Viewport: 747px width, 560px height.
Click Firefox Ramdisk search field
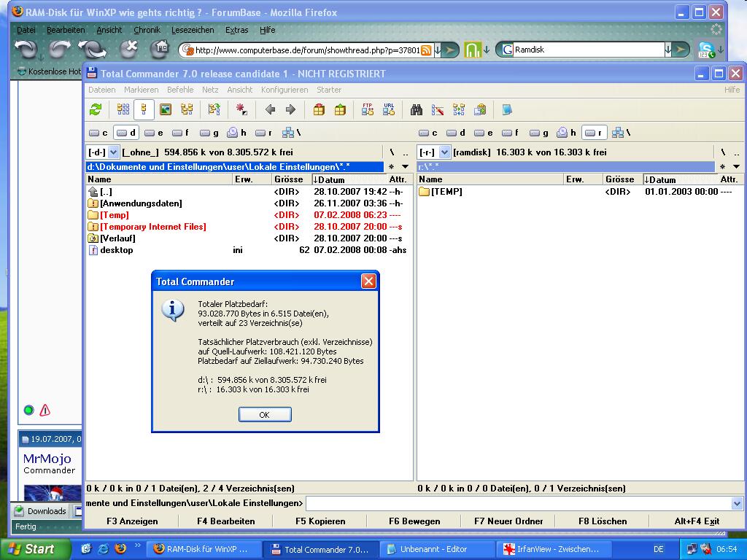589,50
